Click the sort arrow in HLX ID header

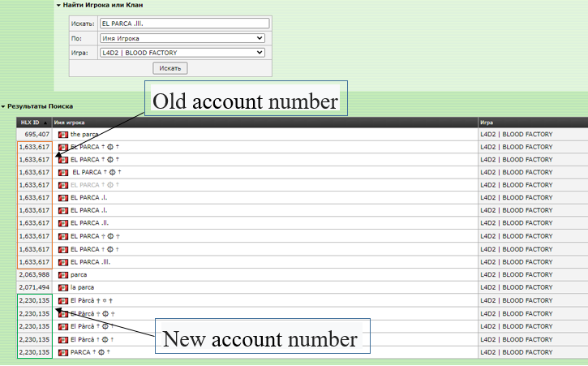pos(45,122)
